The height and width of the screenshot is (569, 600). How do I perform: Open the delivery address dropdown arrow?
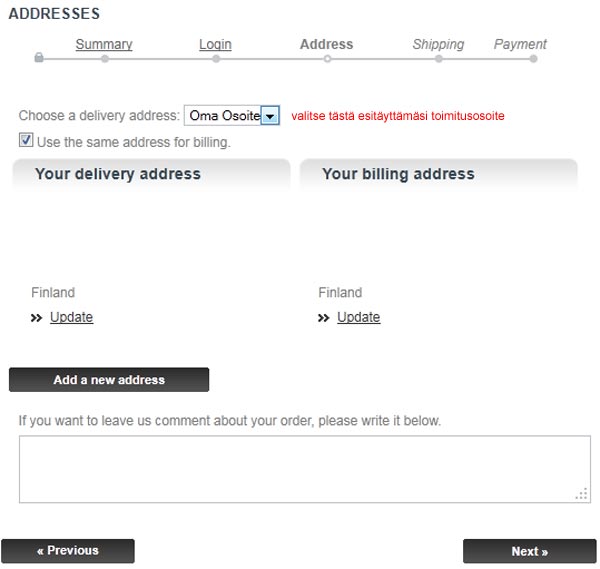270,116
